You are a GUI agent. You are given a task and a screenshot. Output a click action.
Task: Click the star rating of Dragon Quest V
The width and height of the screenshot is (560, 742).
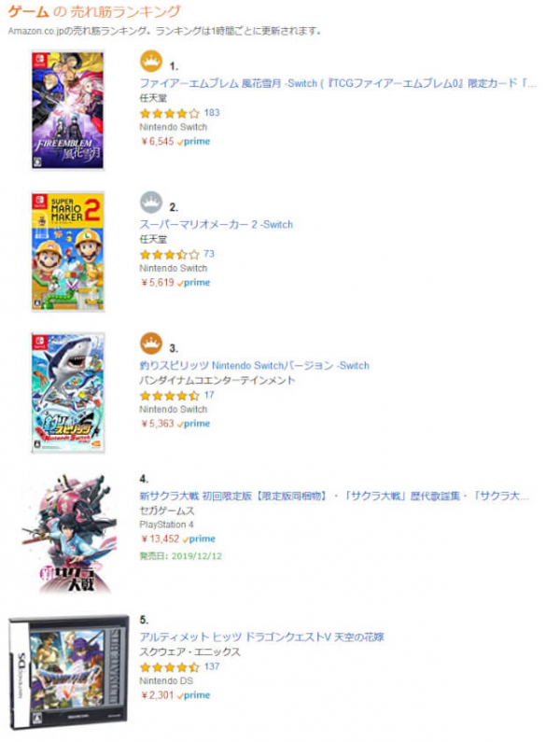[170, 667]
